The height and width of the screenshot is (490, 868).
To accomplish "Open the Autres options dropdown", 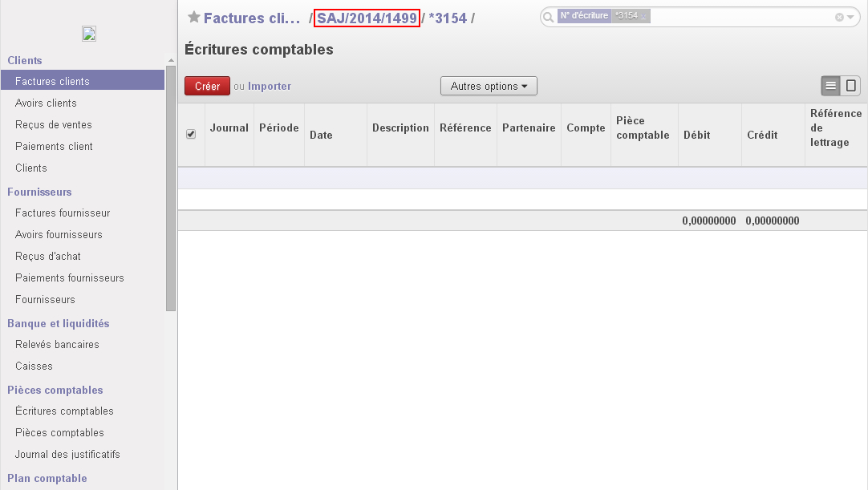I will [x=489, y=86].
